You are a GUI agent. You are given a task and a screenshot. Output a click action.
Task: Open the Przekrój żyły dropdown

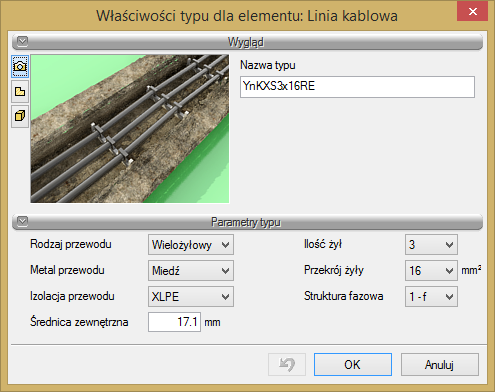[x=431, y=270]
